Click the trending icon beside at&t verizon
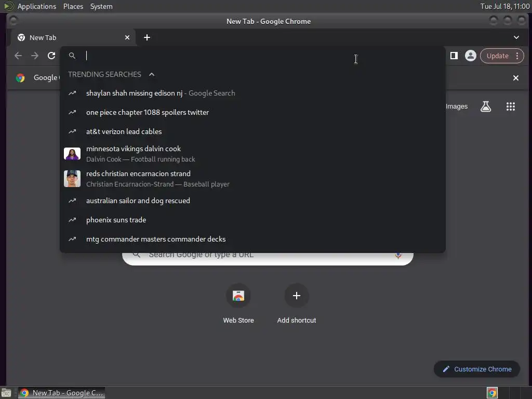 tap(72, 131)
